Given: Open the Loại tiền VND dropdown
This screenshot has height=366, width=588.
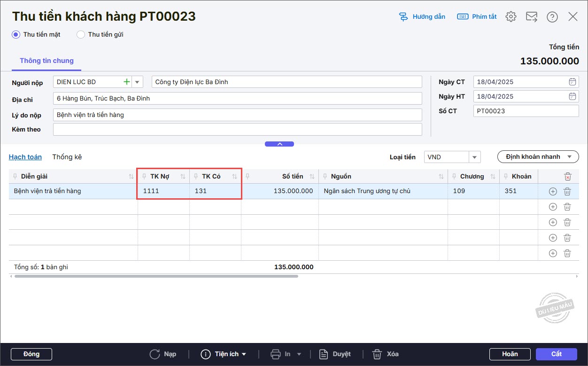Looking at the screenshot, I should (474, 157).
